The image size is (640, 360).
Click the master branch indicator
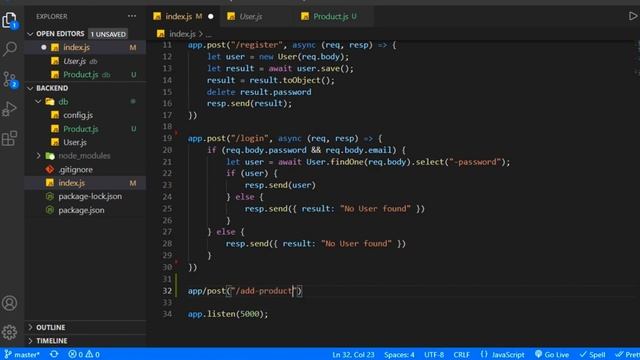click(22, 354)
